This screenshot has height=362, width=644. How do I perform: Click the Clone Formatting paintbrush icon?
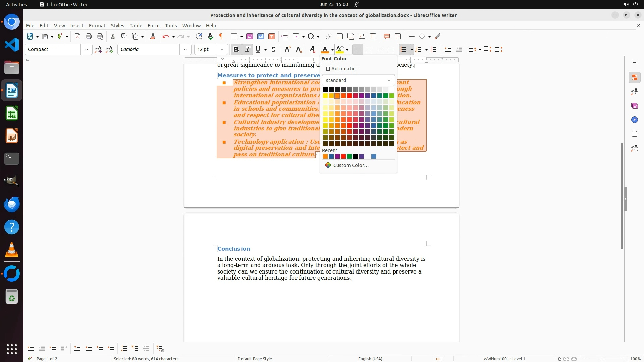[153, 36]
